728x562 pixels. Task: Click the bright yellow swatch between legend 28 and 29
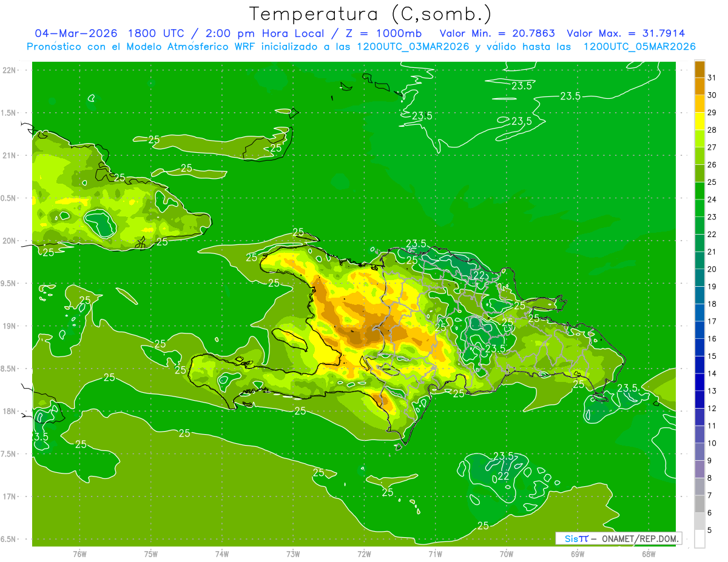[x=699, y=121]
